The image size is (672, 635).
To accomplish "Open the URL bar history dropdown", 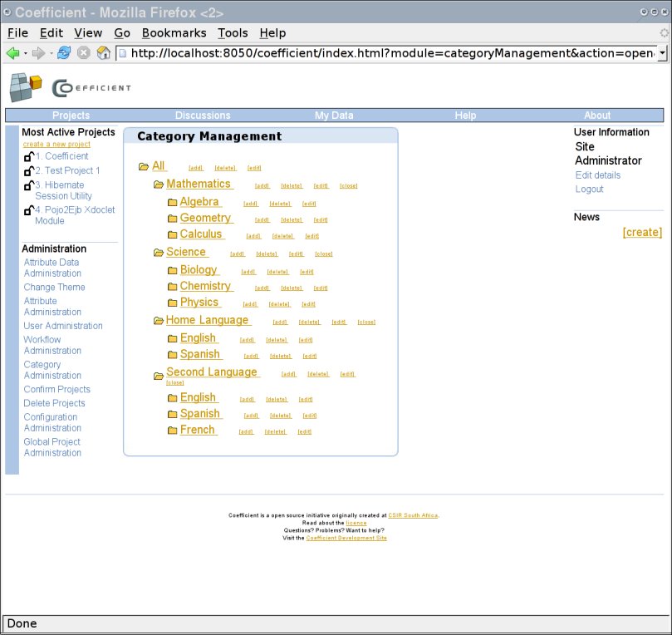I will pyautogui.click(x=662, y=53).
